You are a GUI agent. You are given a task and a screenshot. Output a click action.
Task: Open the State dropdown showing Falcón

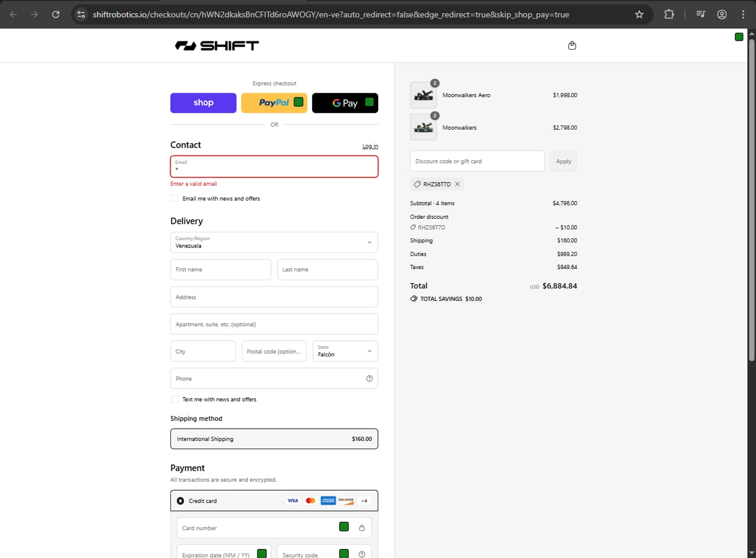(345, 351)
